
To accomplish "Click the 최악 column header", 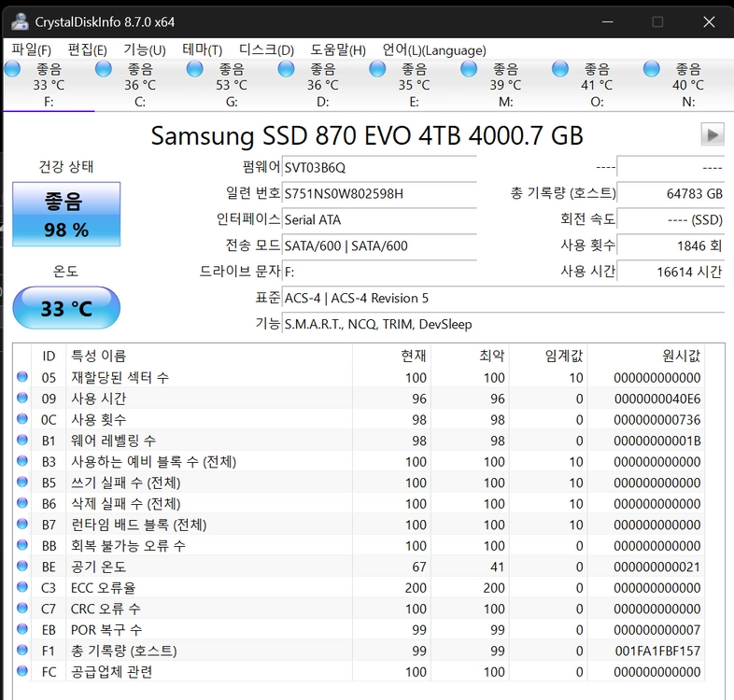I will pyautogui.click(x=470, y=356).
